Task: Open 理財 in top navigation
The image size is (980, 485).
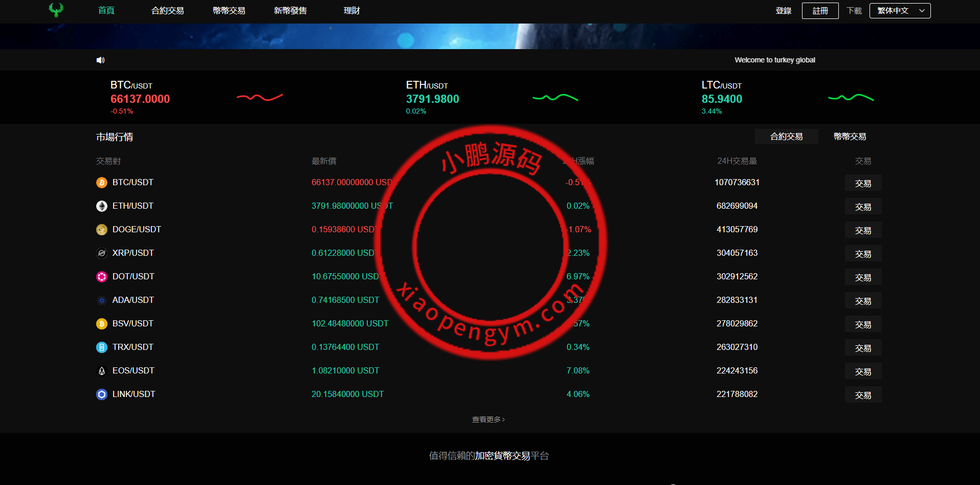Action: (x=351, y=11)
